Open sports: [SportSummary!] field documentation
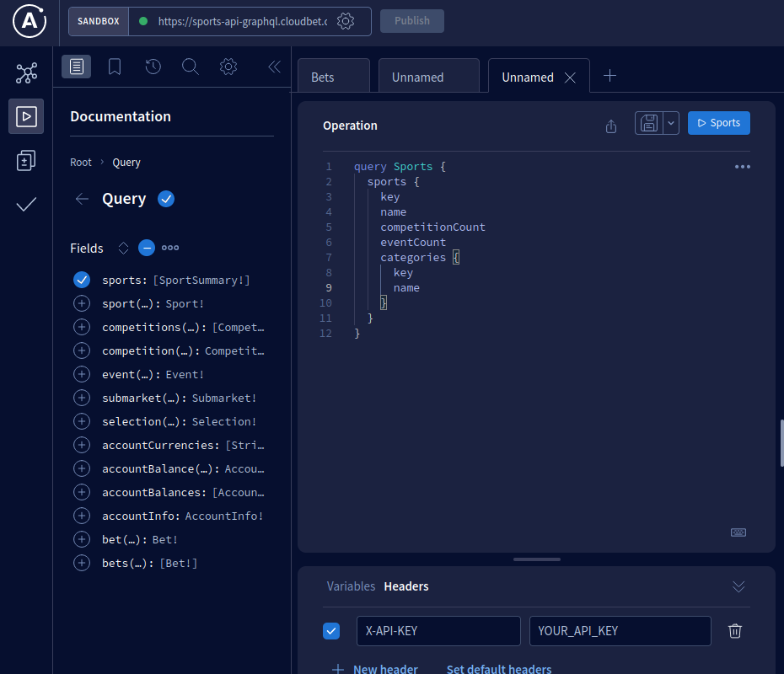 pyautogui.click(x=176, y=281)
